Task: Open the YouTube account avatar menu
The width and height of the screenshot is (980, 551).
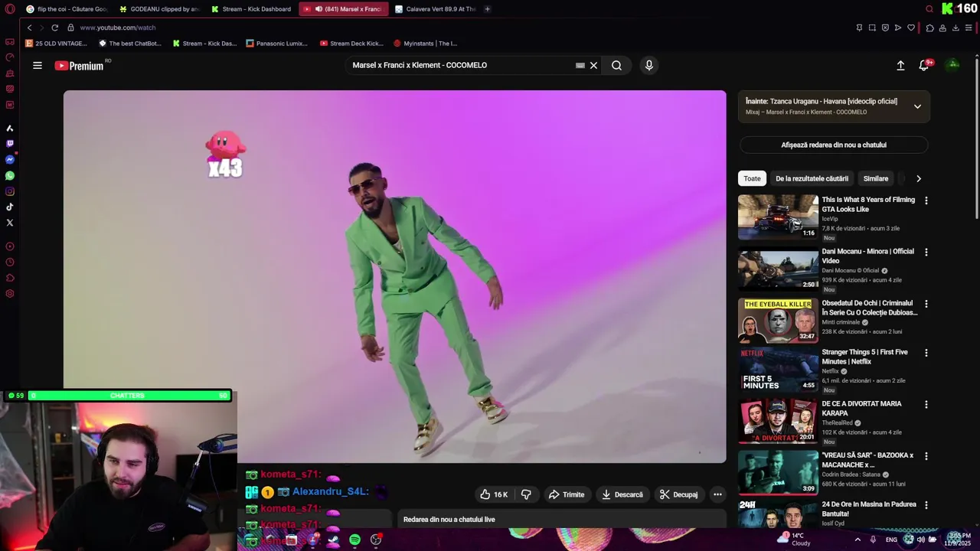Action: click(953, 66)
